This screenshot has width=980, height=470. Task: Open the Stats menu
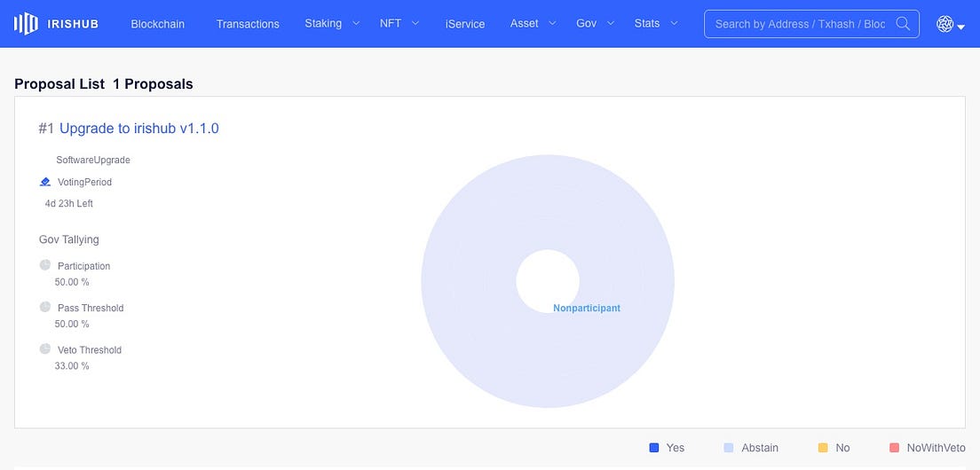pyautogui.click(x=647, y=23)
